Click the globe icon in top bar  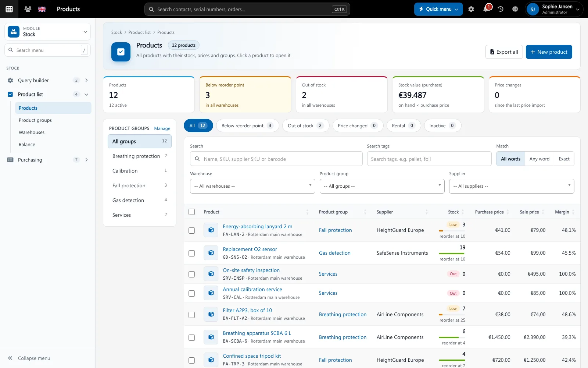click(515, 9)
